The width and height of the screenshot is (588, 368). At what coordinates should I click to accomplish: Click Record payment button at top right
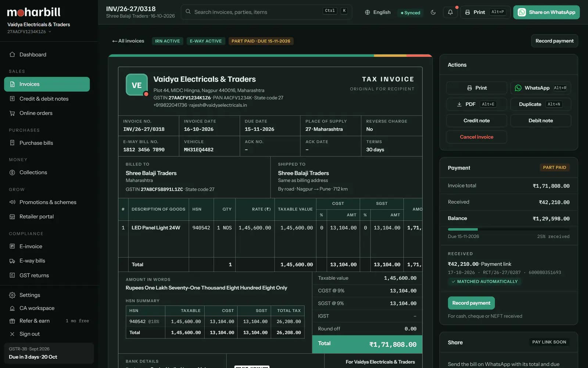[554, 41]
